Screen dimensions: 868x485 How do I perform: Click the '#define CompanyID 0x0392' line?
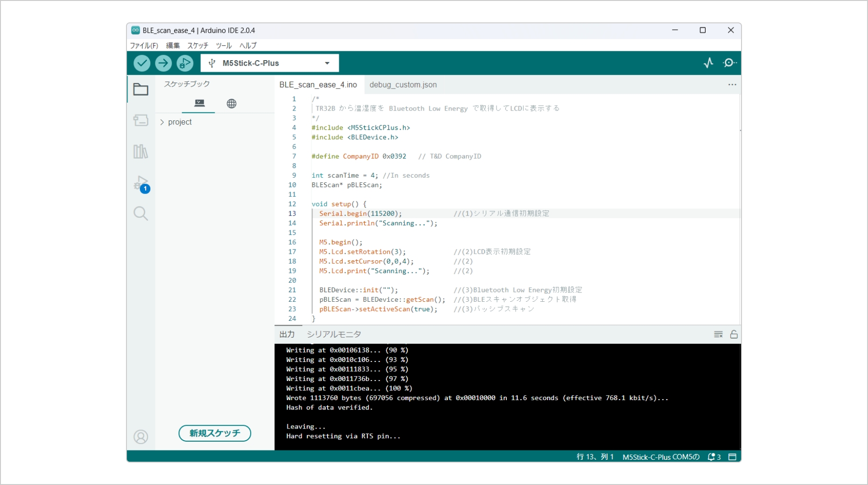coord(359,156)
